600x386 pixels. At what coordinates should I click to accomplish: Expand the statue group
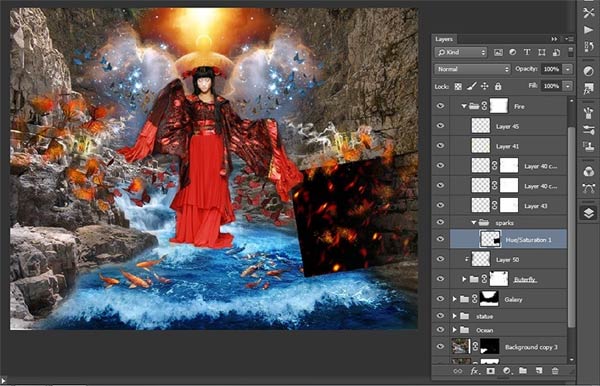point(454,316)
